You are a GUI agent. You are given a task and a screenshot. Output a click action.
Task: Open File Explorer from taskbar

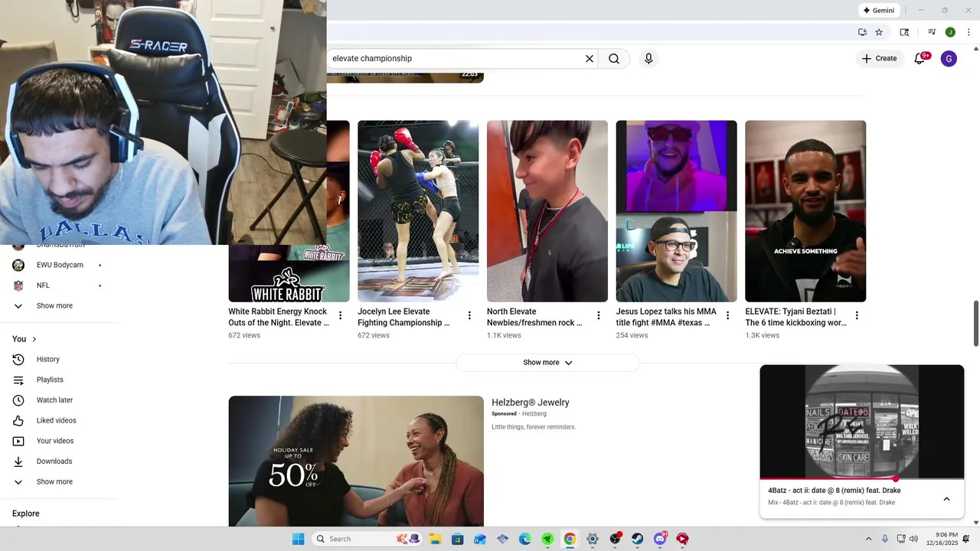point(435,539)
